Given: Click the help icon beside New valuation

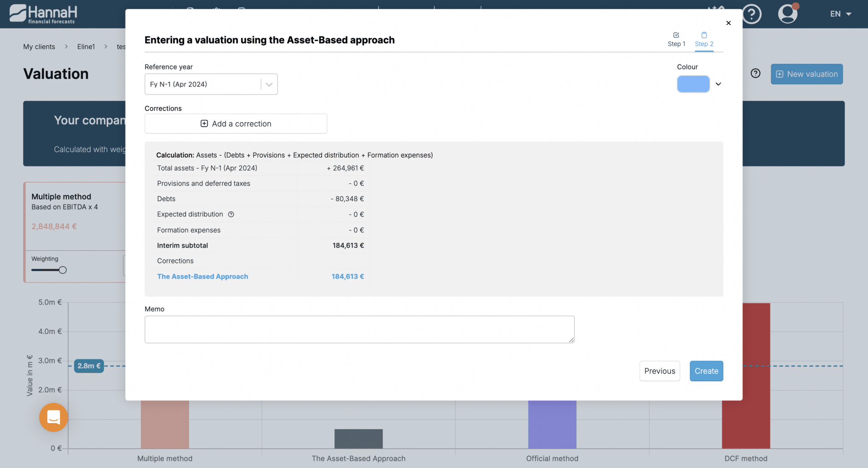Looking at the screenshot, I should tap(756, 73).
